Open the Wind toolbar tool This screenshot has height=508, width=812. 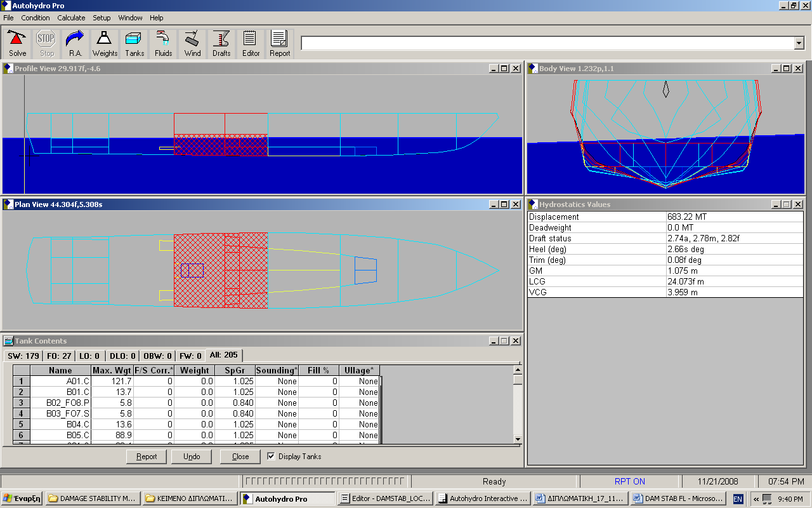click(x=192, y=43)
